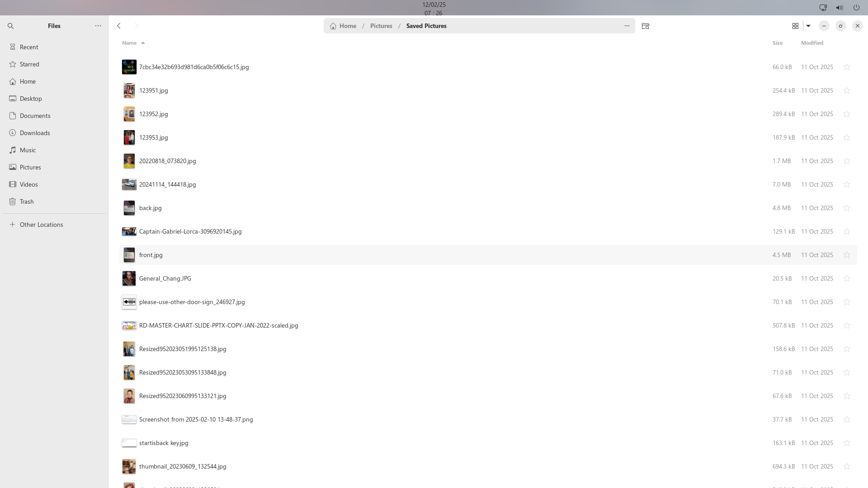The image size is (868, 488).
Task: Select Downloads in the sidebar
Action: coord(35,133)
